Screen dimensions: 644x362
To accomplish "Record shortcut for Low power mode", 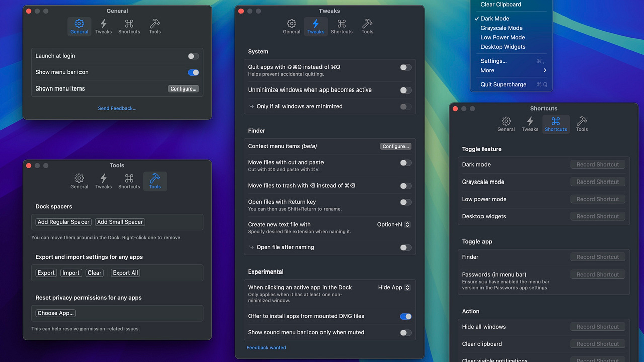I will point(598,199).
